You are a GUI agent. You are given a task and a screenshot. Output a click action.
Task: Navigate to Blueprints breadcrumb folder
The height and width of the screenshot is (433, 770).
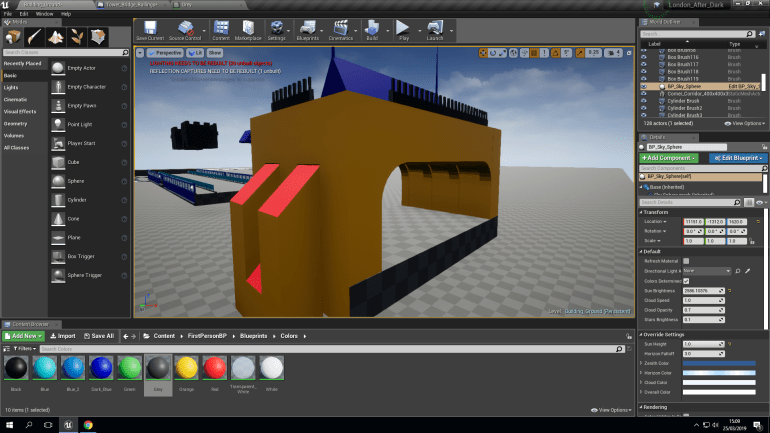click(x=253, y=336)
